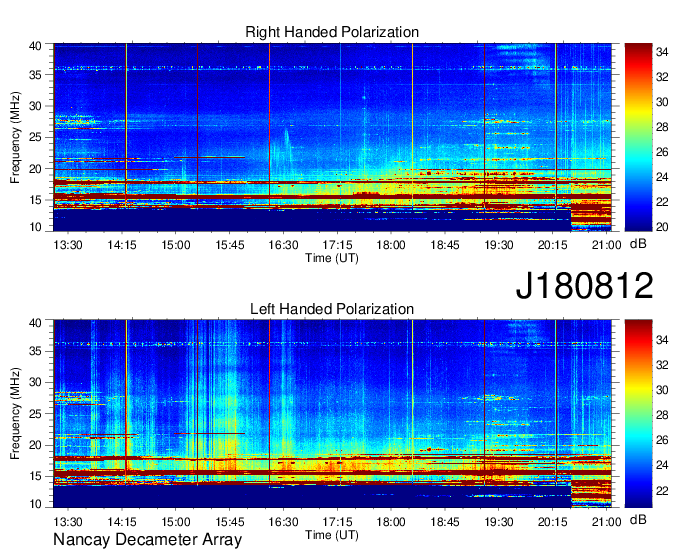Click "Time (UT)" label under Right Handed plot

332,258
